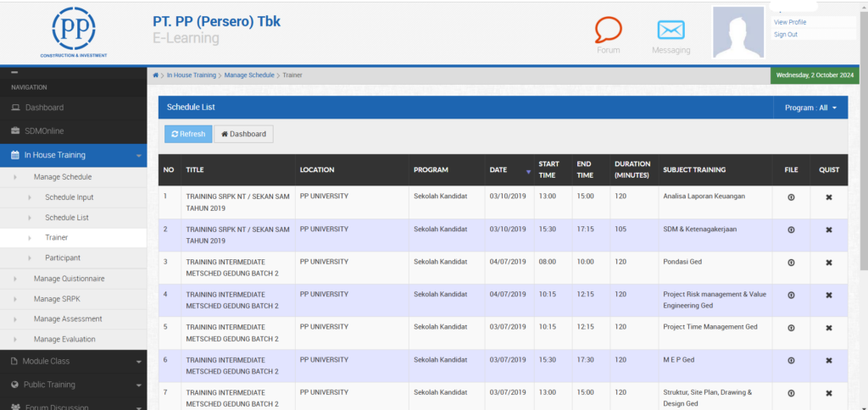Click the quist X icon for M E P Ged

click(x=829, y=360)
